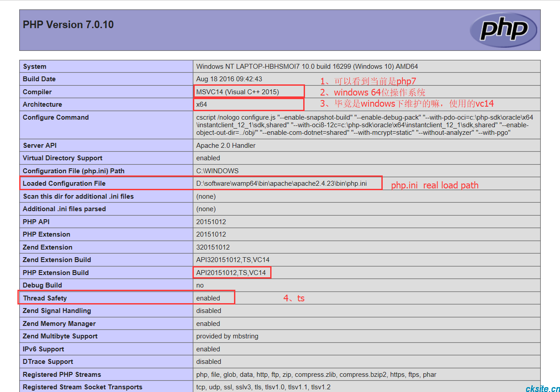The image size is (560, 392).
Task: Click the "320151012" Zend Extension value
Action: click(213, 247)
